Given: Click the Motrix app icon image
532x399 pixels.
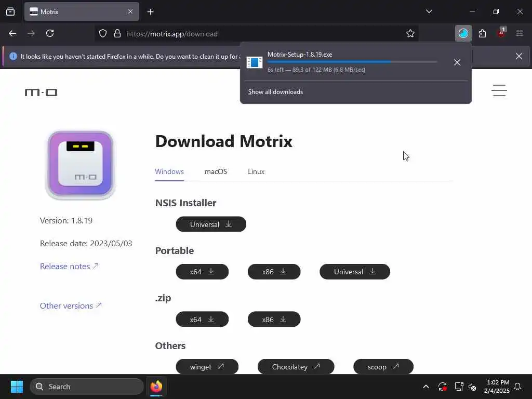Looking at the screenshot, I should [81, 165].
